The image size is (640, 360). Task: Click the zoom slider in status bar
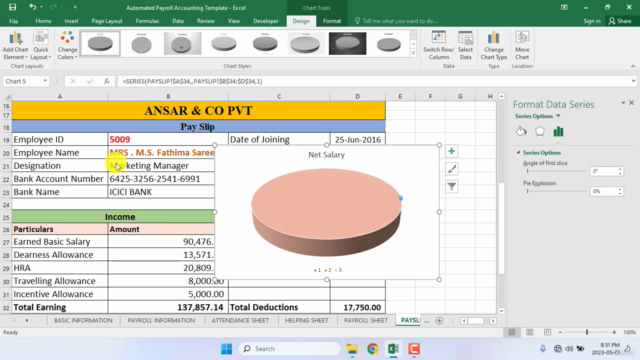(587, 332)
